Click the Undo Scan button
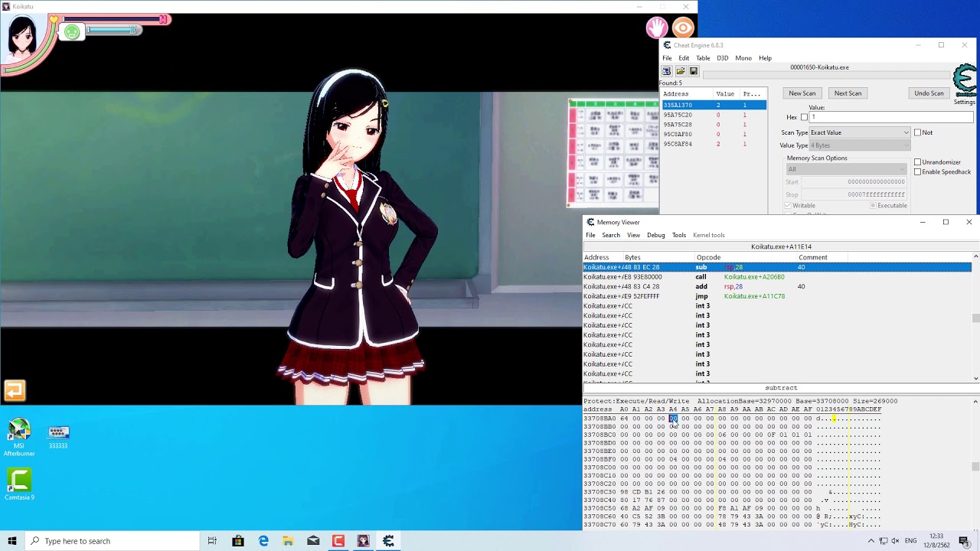This screenshot has width=980, height=551. [x=929, y=93]
